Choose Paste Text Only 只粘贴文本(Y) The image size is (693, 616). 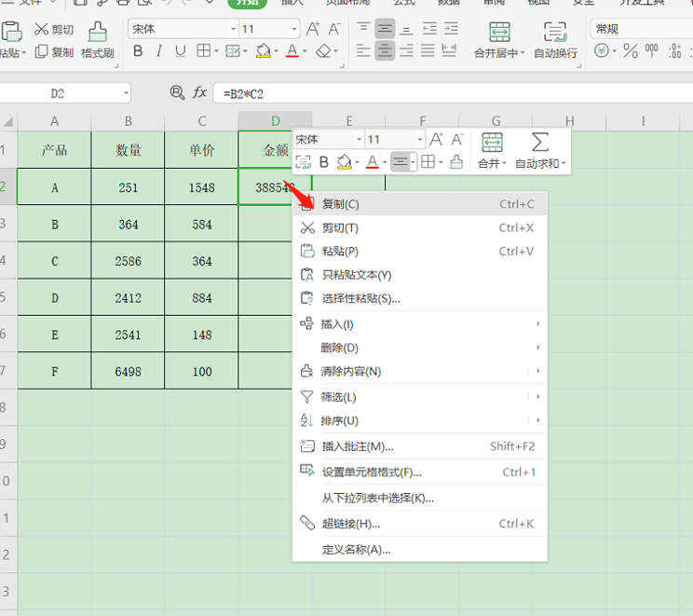(x=420, y=275)
